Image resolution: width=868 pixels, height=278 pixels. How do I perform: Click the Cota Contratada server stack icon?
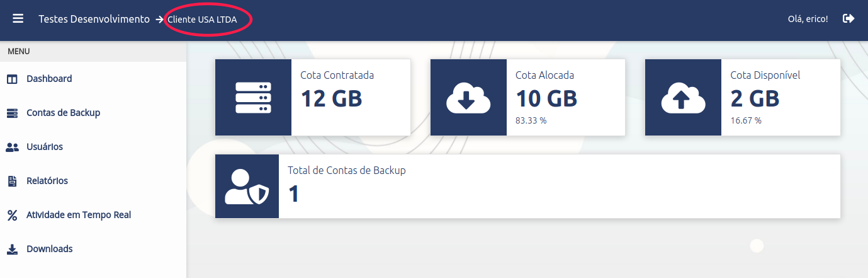click(x=253, y=98)
